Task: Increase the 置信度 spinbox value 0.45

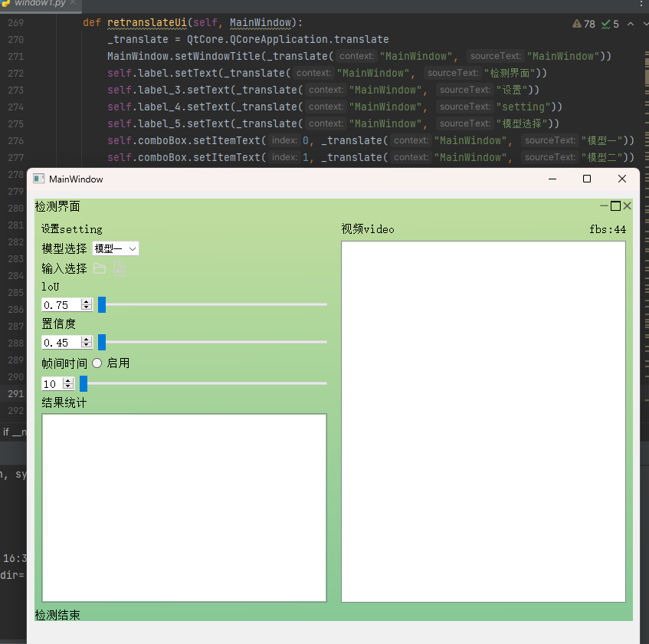Action: click(x=87, y=339)
